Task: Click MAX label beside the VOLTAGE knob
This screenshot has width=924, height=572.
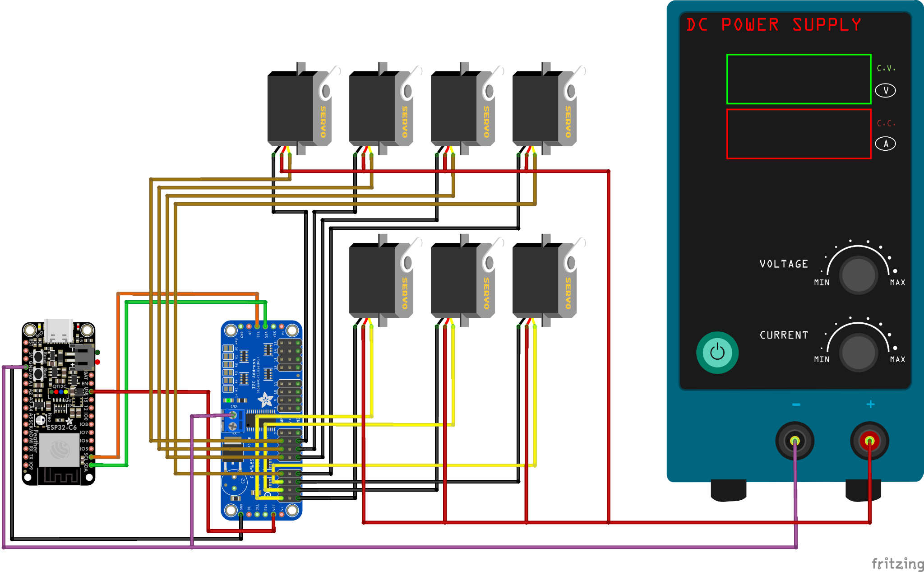Action: point(897,282)
